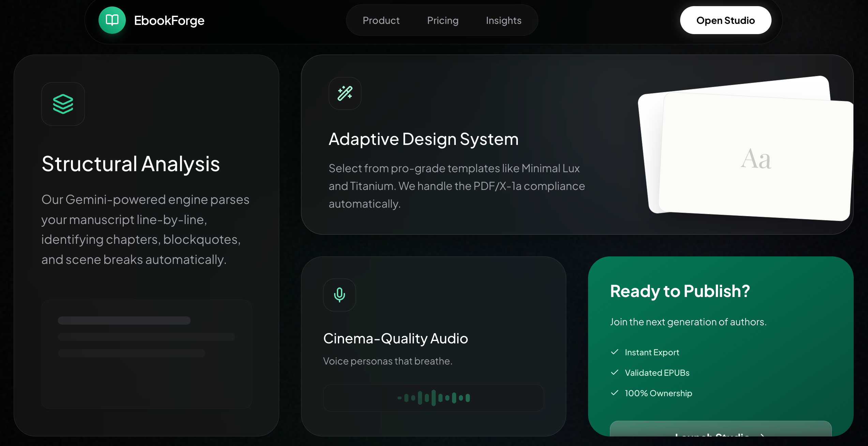Click the manuscript skeleton preview placeholder
868x446 pixels.
point(146,354)
